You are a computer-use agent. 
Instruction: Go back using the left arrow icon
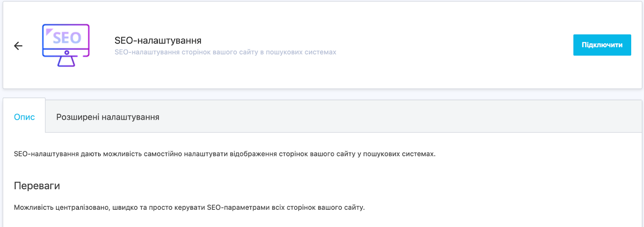[18, 46]
